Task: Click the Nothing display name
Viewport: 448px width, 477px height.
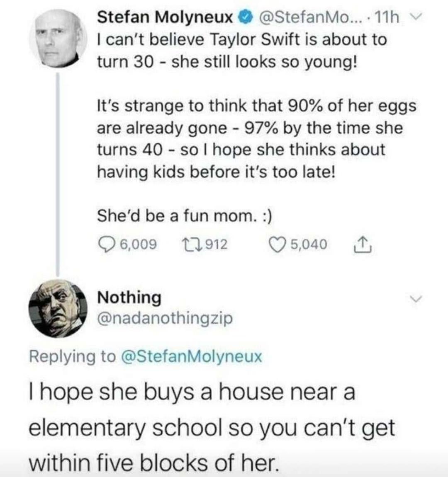Action: click(x=129, y=298)
